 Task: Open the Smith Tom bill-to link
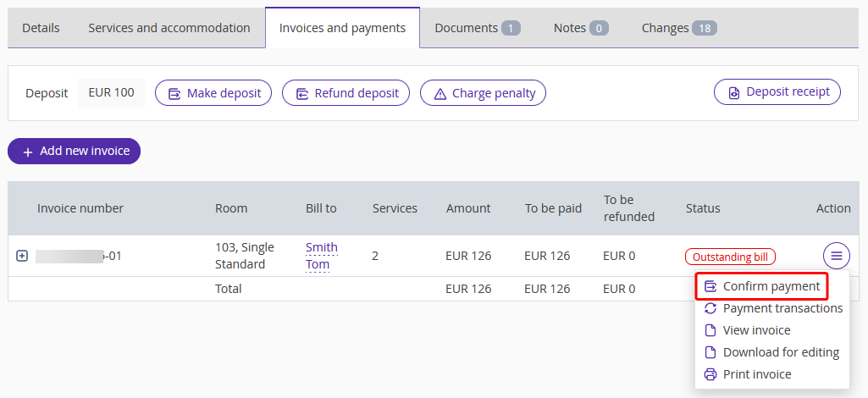click(x=322, y=256)
